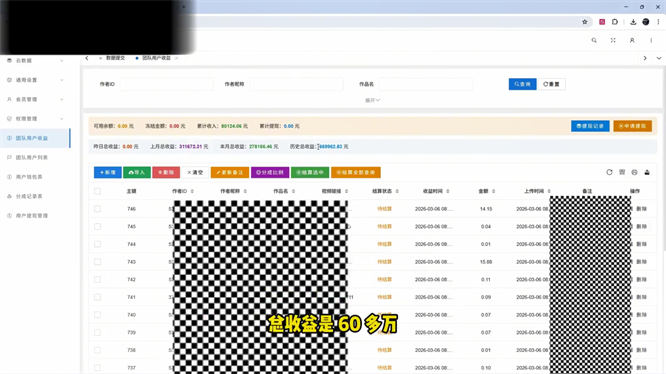Sort by the 作者昵称 column sort arrows
The width and height of the screenshot is (666, 374).
click(x=245, y=191)
